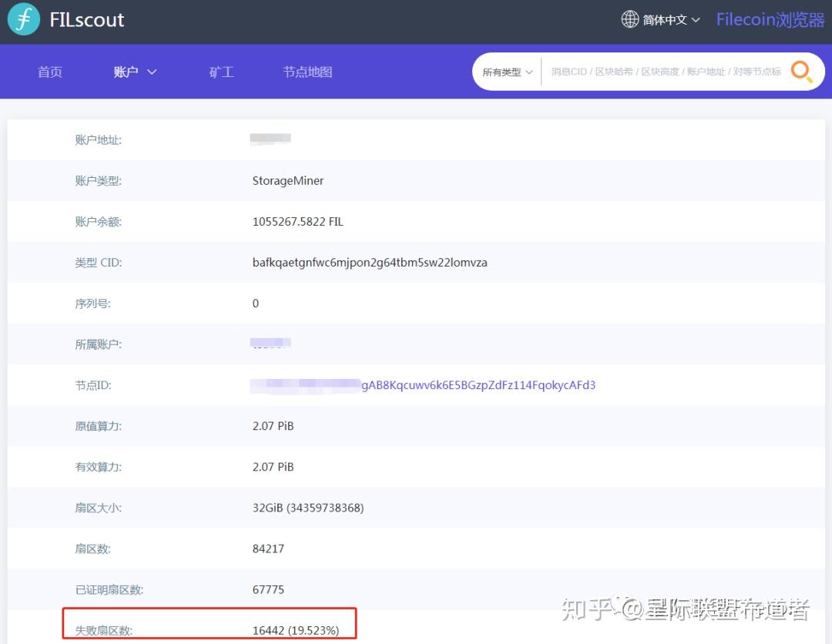Screen dimensions: 832x644
Task: Click the 有效算力 label
Action: coord(98,467)
